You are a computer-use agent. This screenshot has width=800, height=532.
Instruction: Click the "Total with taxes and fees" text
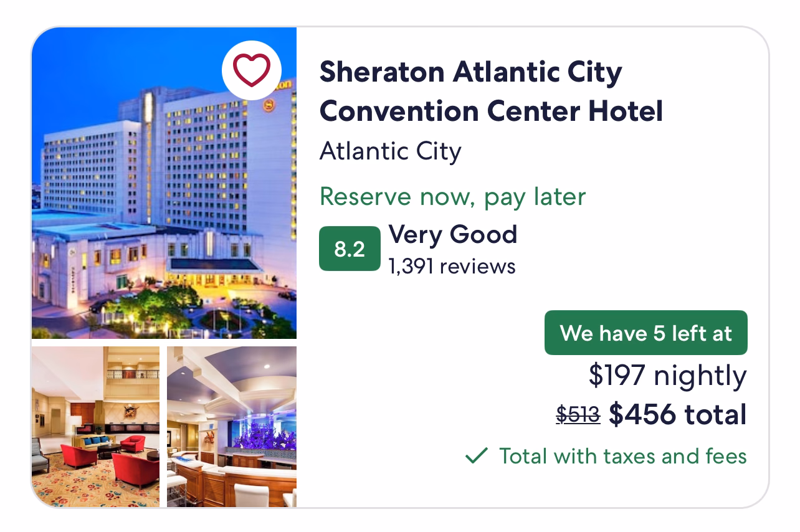pos(622,456)
